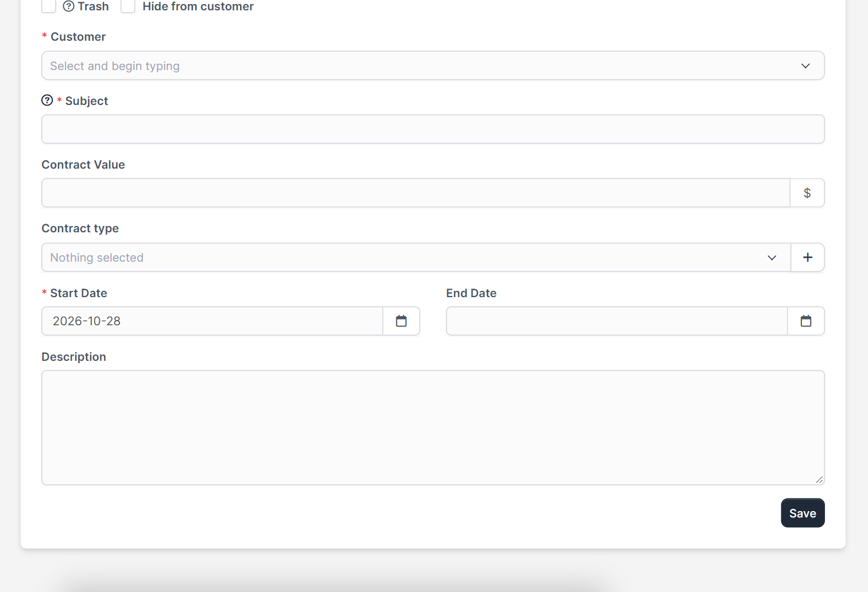Click the Start Date label
Viewport: 868px width, 592px height.
point(79,293)
